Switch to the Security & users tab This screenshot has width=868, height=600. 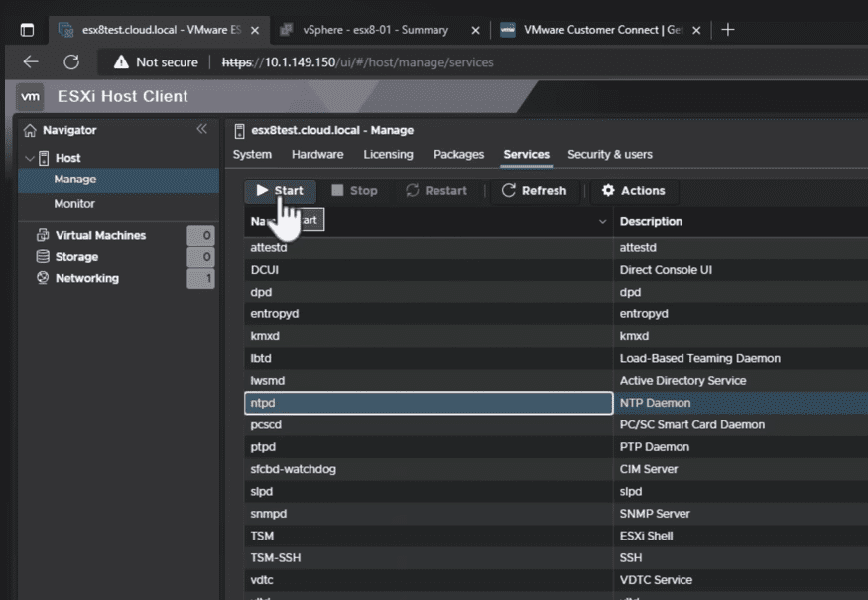[609, 155]
